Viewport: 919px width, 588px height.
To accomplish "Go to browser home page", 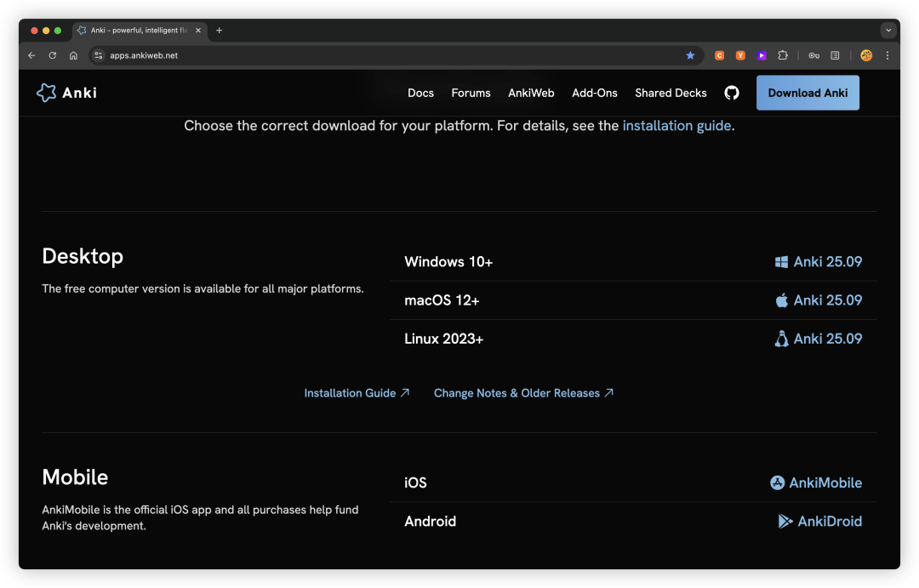I will 74,55.
